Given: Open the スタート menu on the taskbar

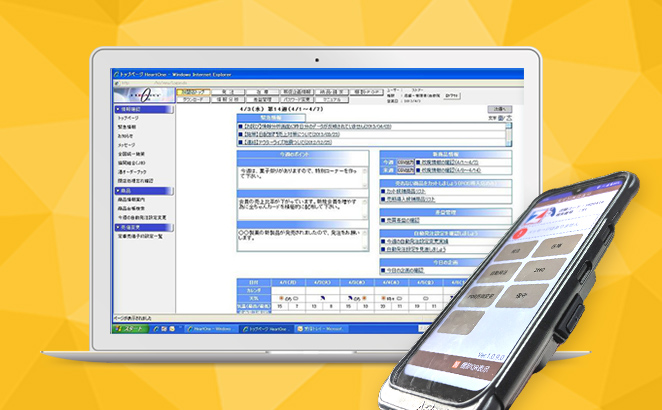Looking at the screenshot, I should point(130,329).
